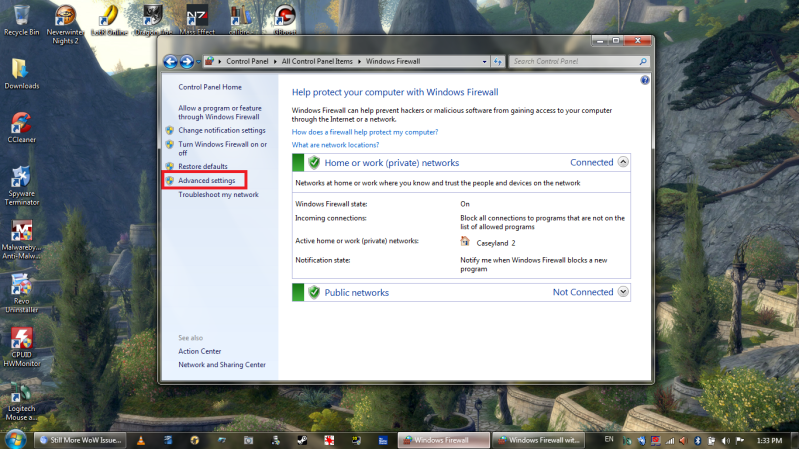Open Dragon Age desktop shortcut
Viewport: 799px width, 449px height.
click(x=153, y=20)
